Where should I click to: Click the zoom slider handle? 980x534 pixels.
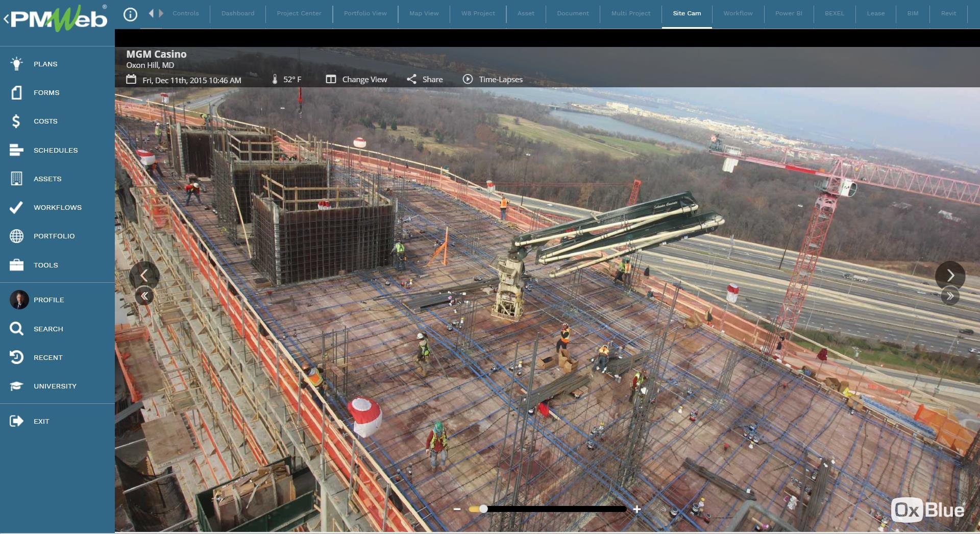483,509
